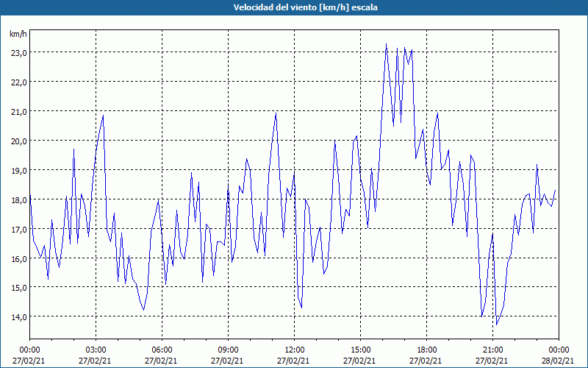Click the 17,0 y-axis value
588x368 pixels.
18,229
